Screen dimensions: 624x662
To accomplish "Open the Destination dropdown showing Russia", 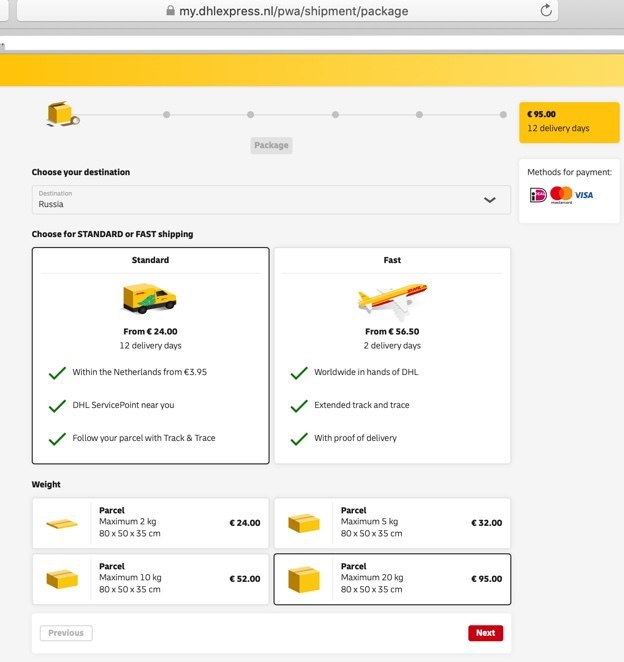I will (271, 199).
